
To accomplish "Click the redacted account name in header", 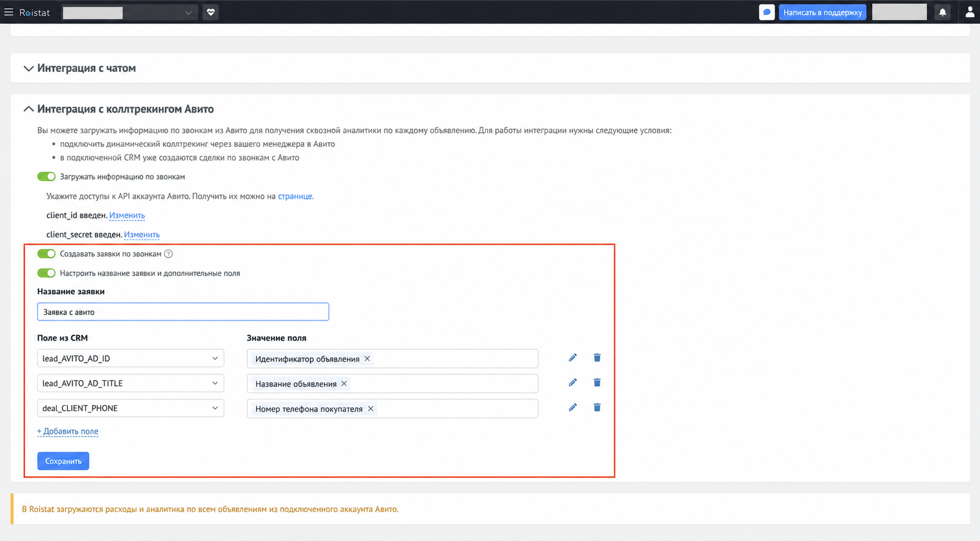I will click(x=899, y=12).
